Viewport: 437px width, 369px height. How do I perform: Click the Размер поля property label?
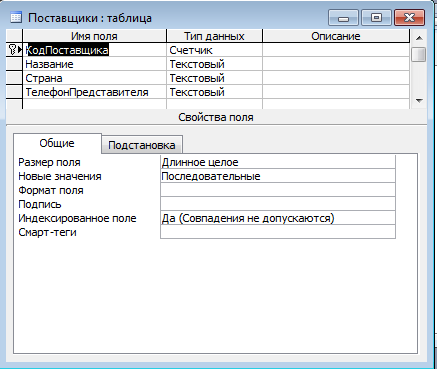pos(49,162)
